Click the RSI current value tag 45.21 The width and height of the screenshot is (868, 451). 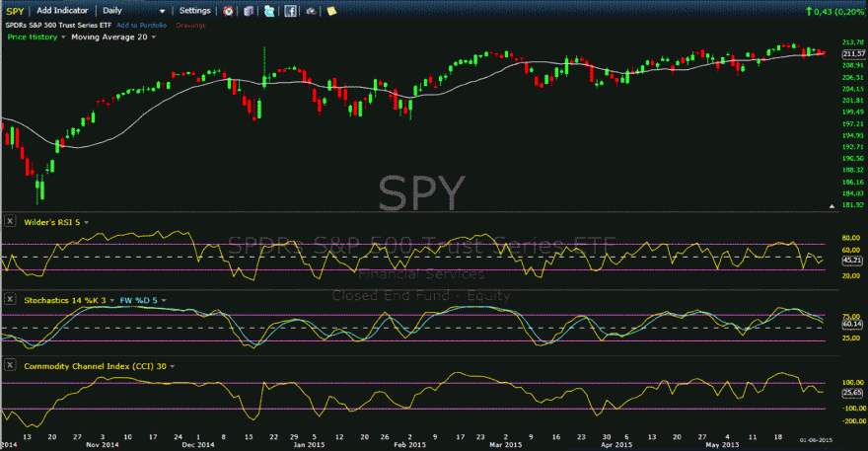pos(852,260)
